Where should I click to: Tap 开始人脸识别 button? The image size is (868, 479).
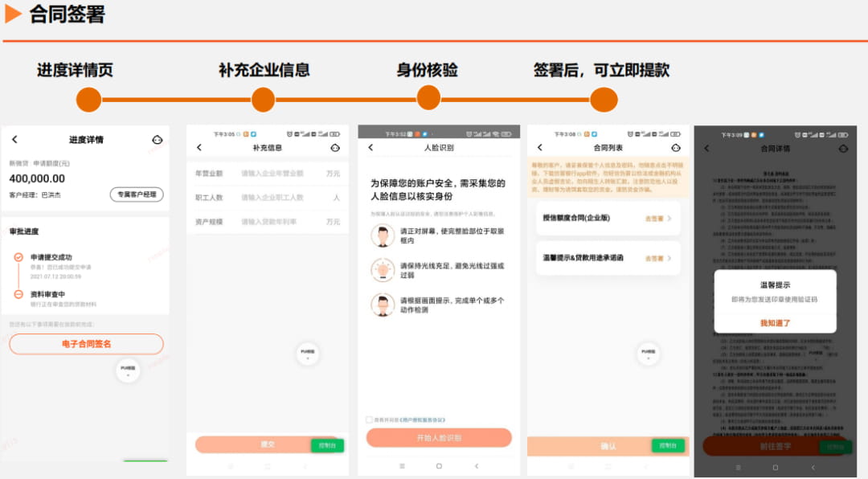[x=439, y=437]
